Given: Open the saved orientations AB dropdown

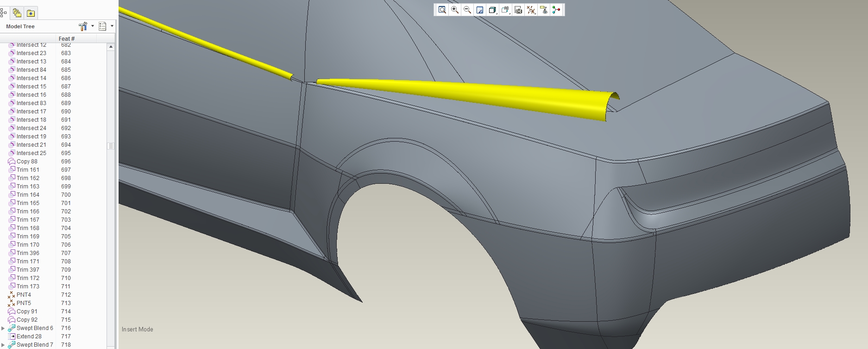Looking at the screenshot, I should [505, 10].
